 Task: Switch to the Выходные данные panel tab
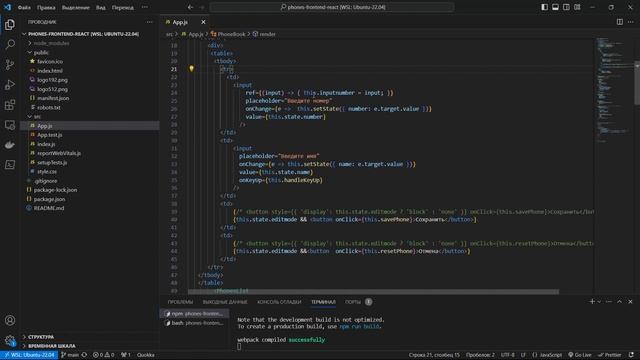[x=225, y=302]
